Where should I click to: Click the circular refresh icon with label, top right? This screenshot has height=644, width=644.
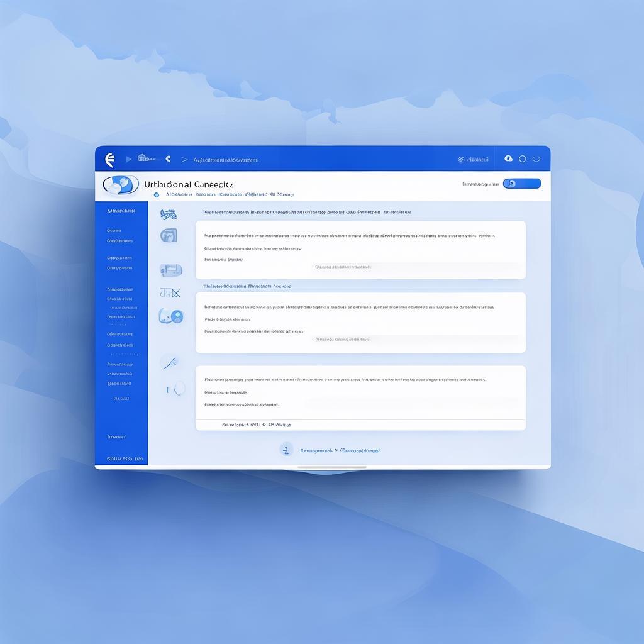(473, 159)
